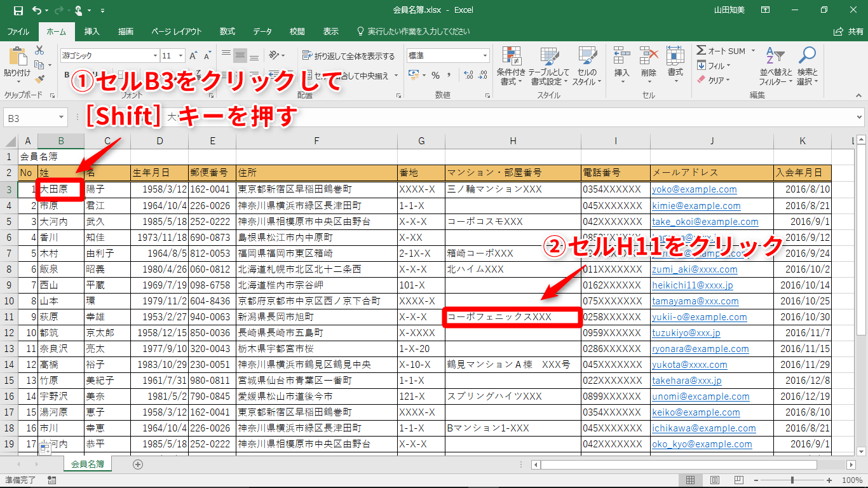Align text to the bottom
The width and height of the screenshot is (868, 488).
tap(255, 55)
